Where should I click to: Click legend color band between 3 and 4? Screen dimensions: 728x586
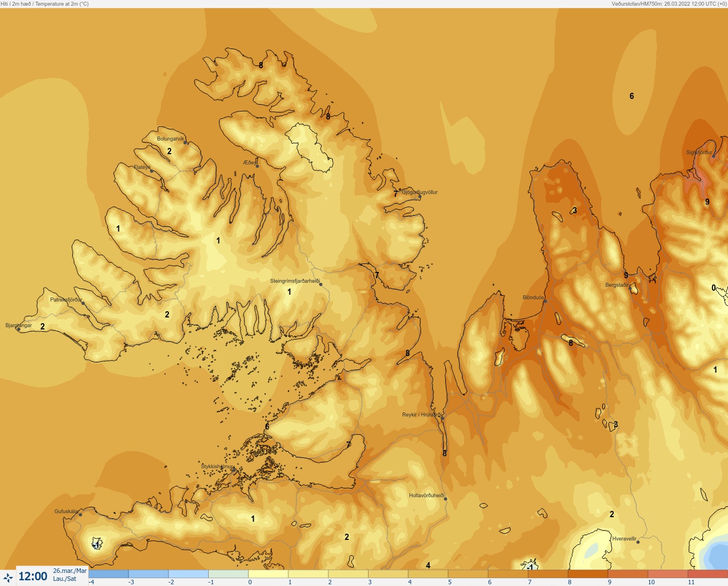click(388, 574)
